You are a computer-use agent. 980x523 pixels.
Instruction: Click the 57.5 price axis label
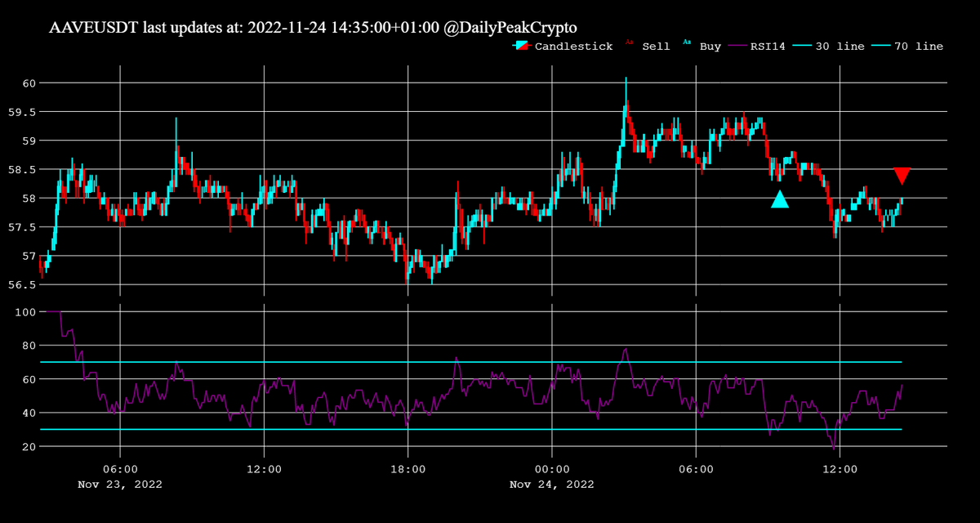[21, 227]
